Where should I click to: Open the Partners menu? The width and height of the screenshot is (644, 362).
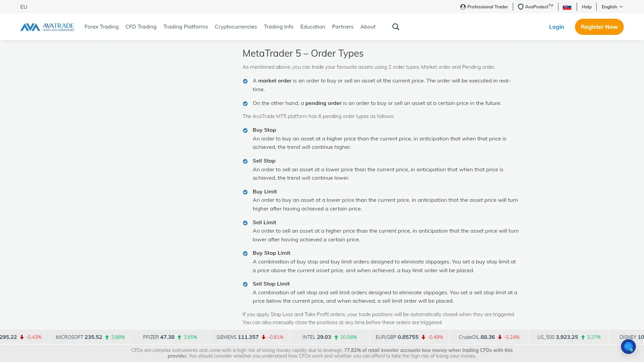(x=343, y=27)
